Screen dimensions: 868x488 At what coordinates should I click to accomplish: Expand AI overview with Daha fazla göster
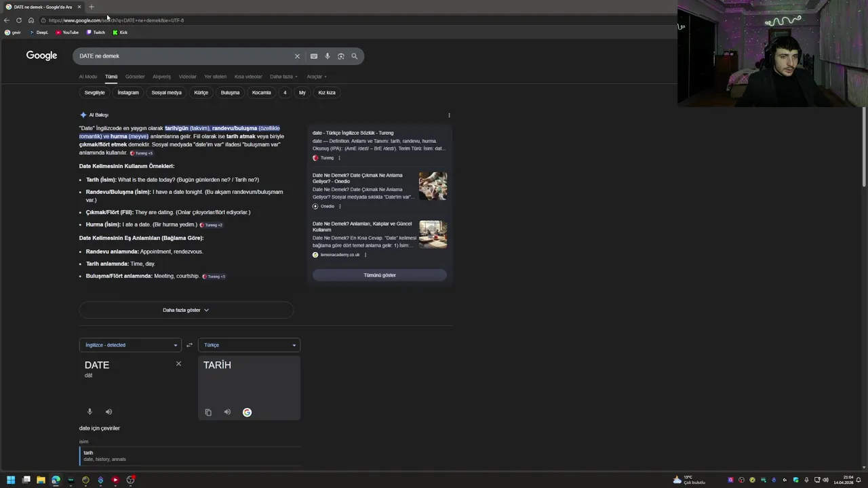[x=186, y=310]
